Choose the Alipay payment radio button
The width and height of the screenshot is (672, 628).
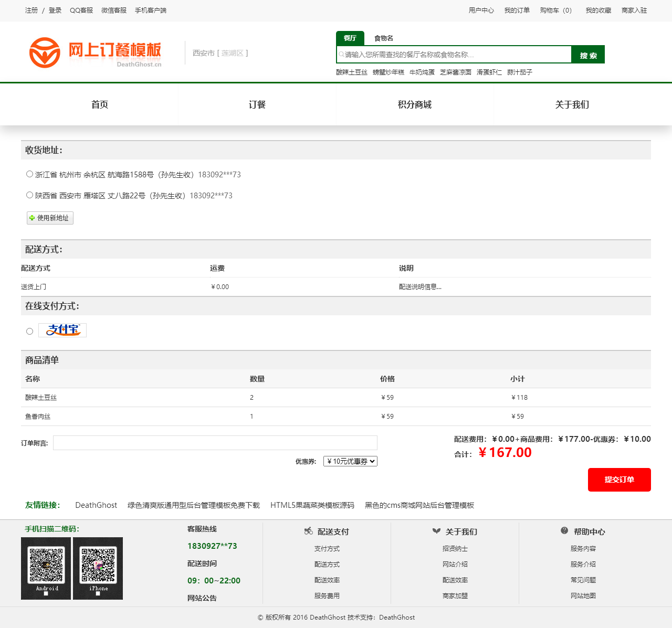click(x=30, y=331)
